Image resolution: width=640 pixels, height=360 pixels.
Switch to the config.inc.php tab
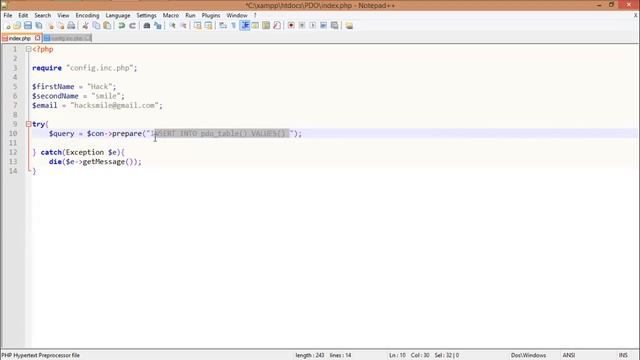67,38
